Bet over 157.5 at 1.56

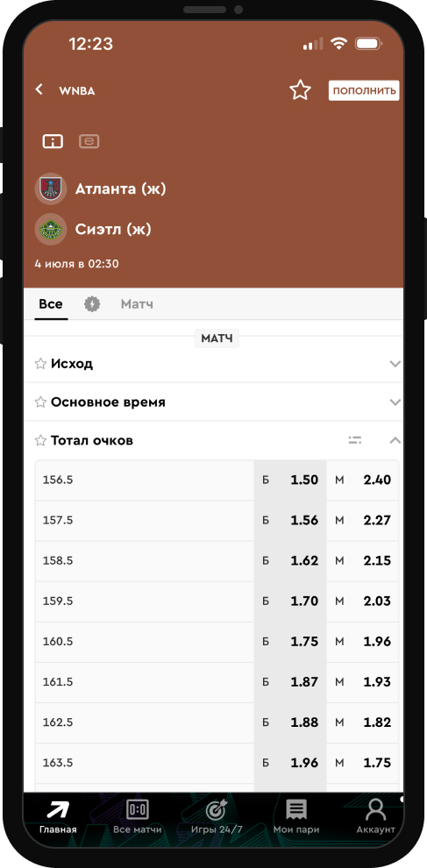[x=290, y=520]
